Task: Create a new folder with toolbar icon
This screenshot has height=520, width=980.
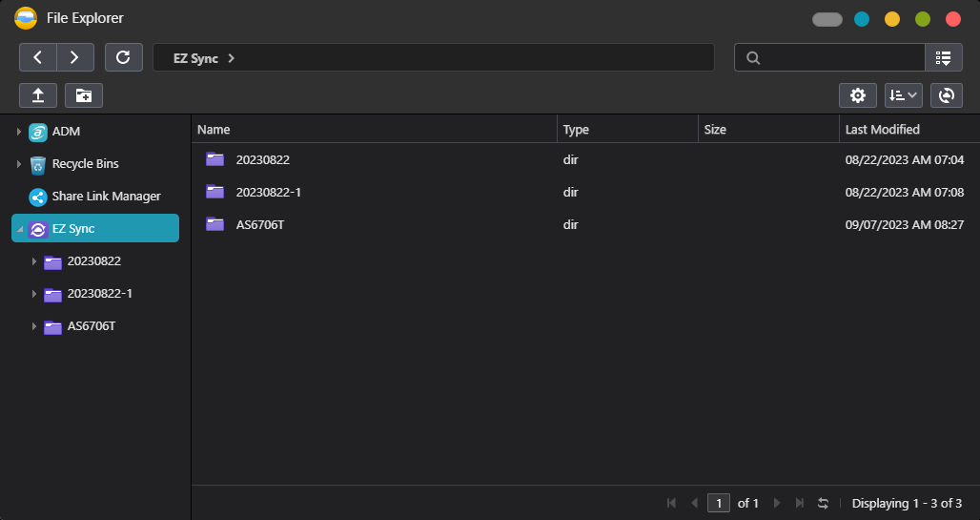Action: 84,95
